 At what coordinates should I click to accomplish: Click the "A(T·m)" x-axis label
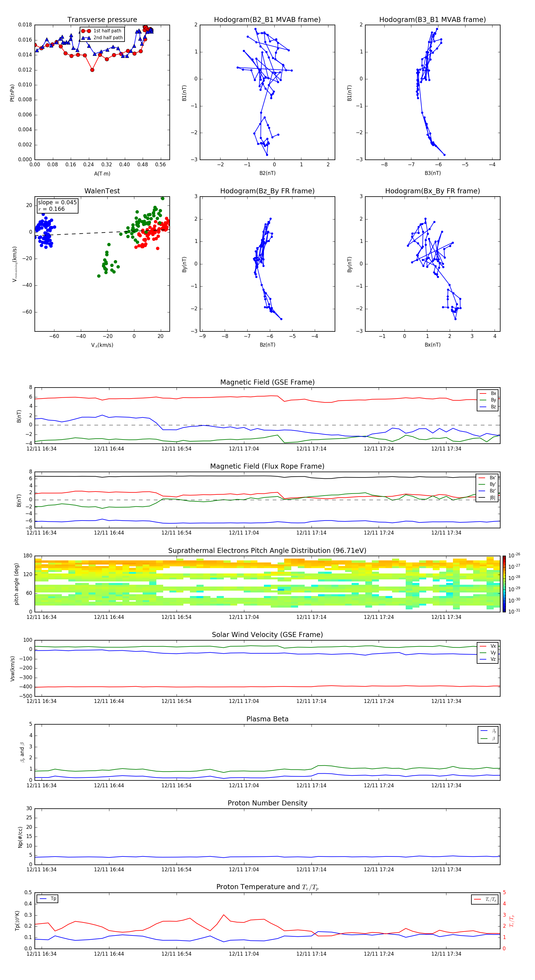point(102,174)
